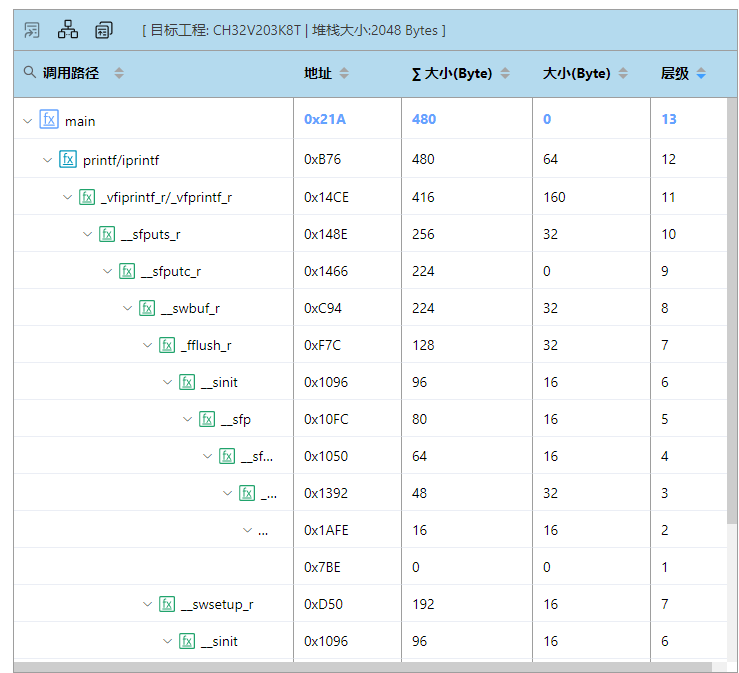Collapse the __swsetup_r node

coord(148,604)
